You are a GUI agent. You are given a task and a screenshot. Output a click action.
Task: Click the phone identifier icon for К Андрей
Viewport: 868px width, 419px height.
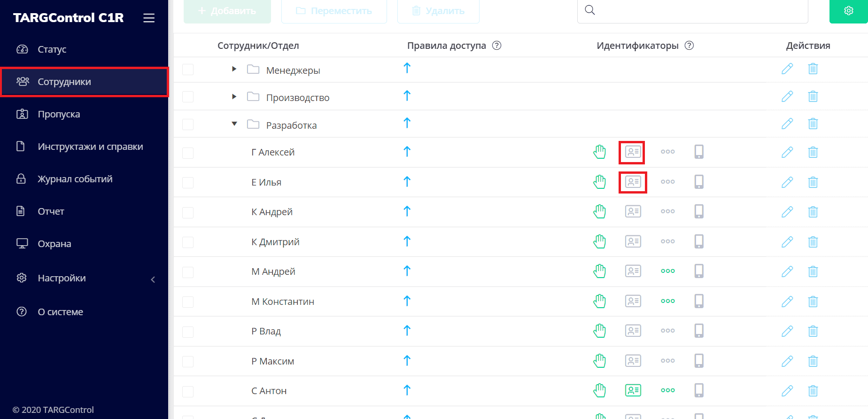[x=699, y=211]
